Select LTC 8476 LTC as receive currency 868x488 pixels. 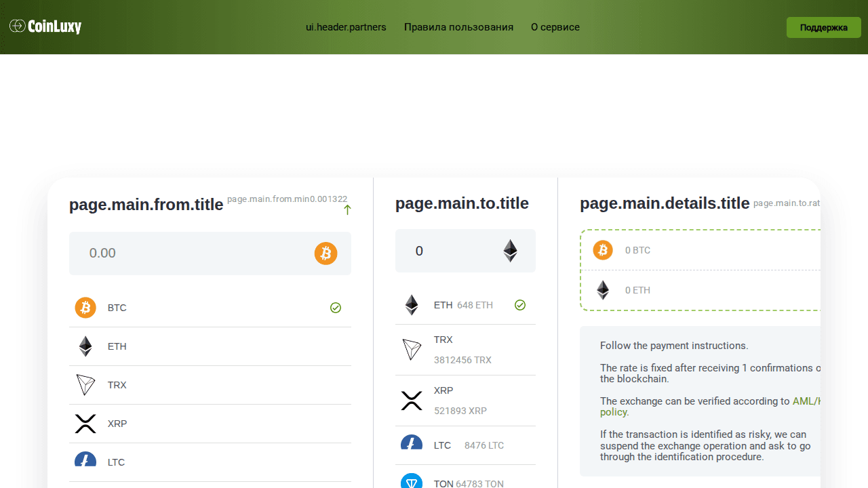[x=465, y=445]
